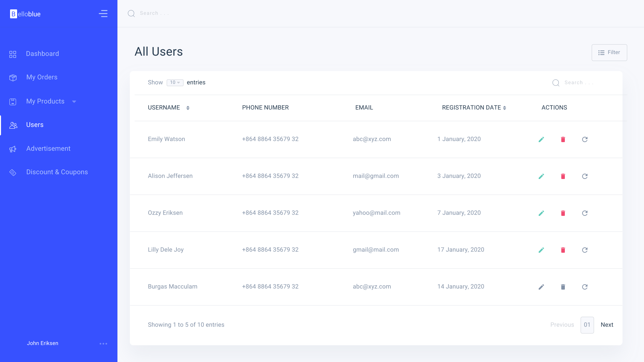Refresh Burgas Macculam row
This screenshot has height=362, width=644.
(585, 287)
